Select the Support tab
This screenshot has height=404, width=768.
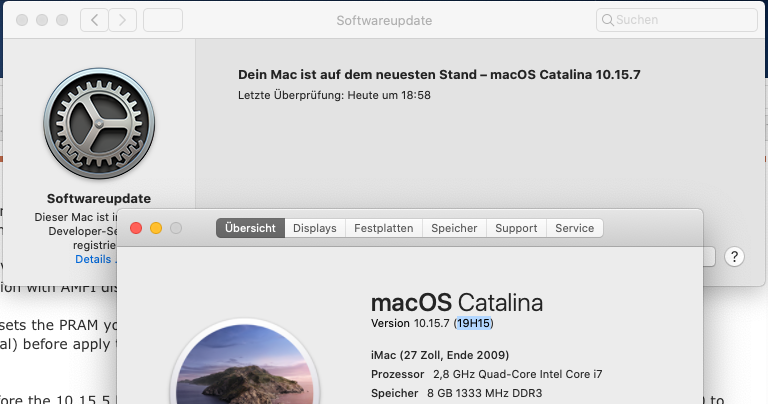pos(516,228)
